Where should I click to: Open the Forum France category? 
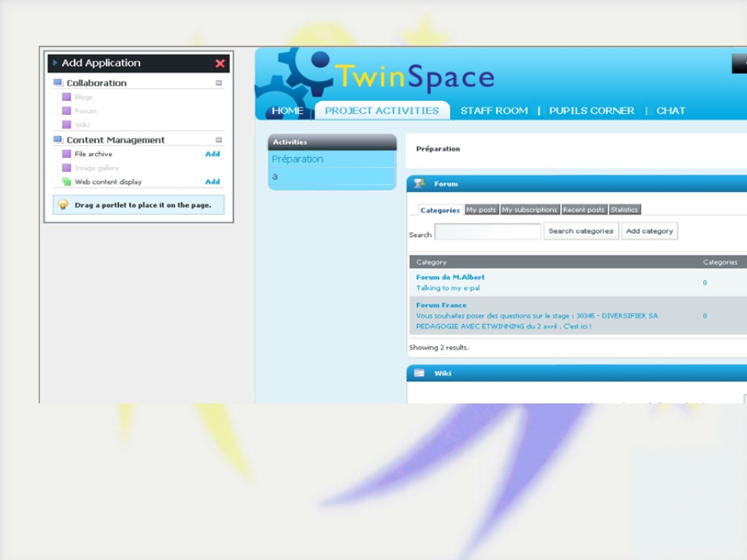[441, 305]
